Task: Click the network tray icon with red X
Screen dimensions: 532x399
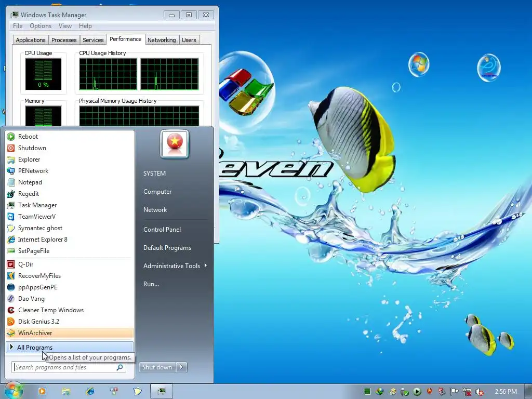Action: [x=467, y=392]
